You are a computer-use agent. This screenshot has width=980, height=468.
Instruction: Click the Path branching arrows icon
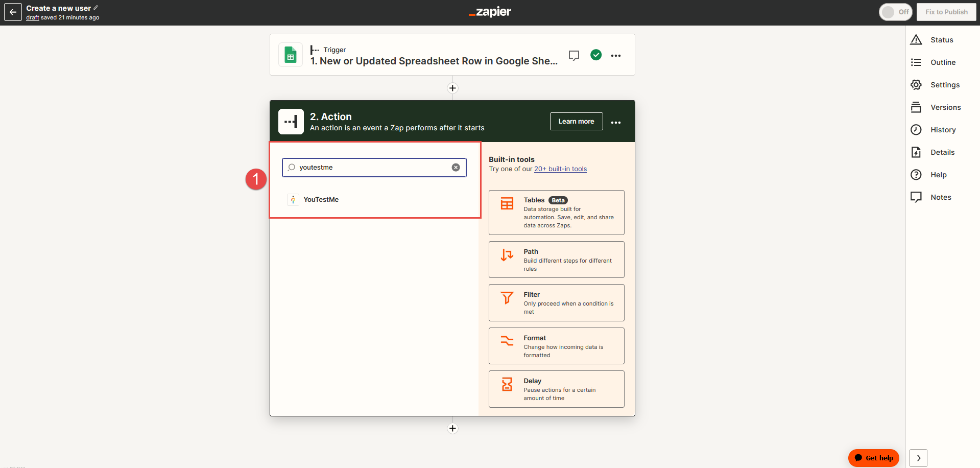[x=507, y=254]
